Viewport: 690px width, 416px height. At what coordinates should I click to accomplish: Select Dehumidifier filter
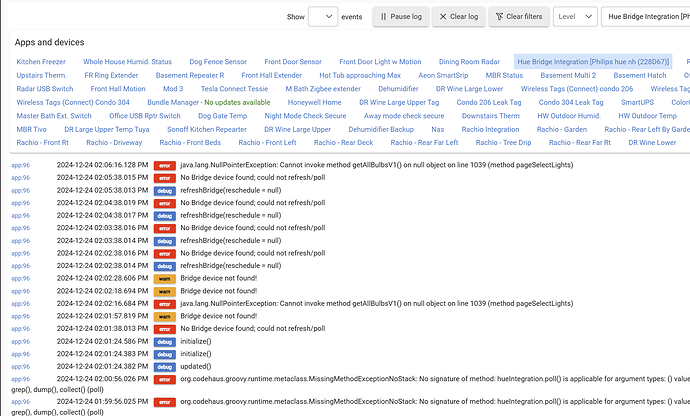coord(398,89)
